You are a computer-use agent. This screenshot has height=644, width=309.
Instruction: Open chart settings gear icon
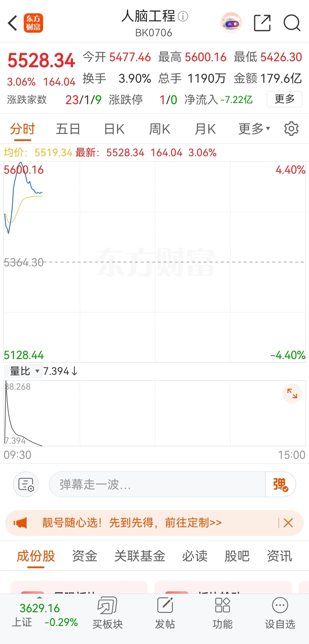[291, 129]
